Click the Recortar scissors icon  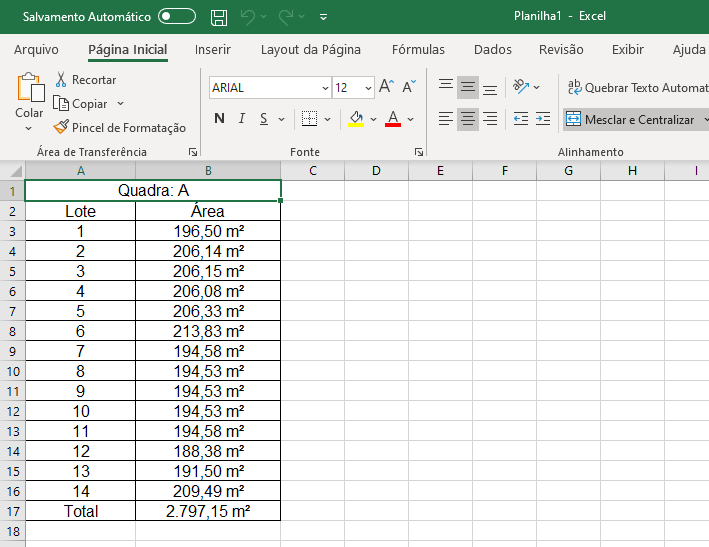[61, 80]
